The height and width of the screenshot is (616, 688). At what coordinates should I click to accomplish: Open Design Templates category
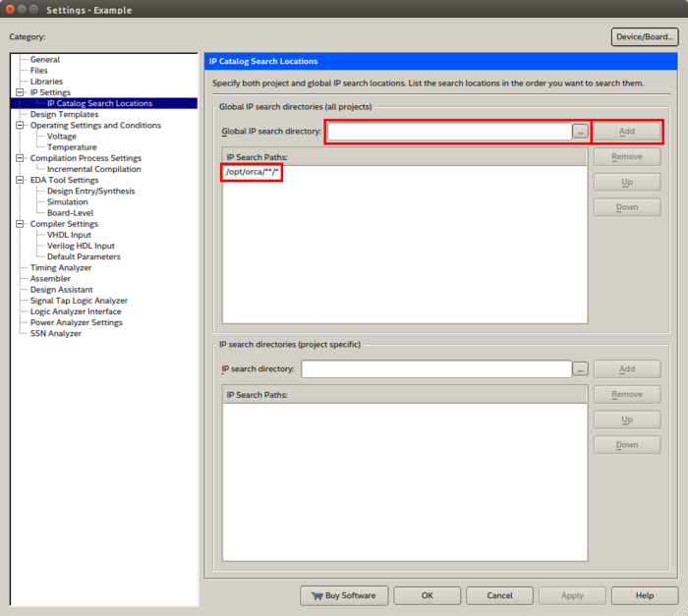[64, 114]
